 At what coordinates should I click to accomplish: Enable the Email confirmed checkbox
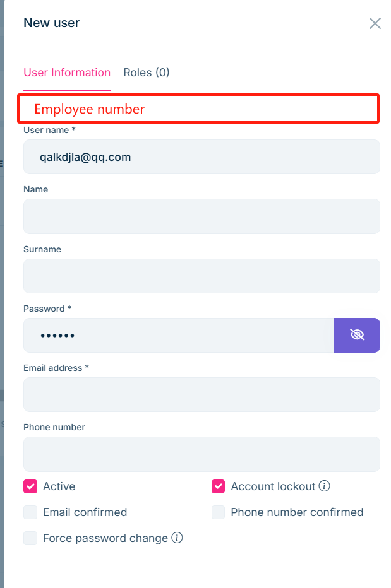[x=30, y=512]
